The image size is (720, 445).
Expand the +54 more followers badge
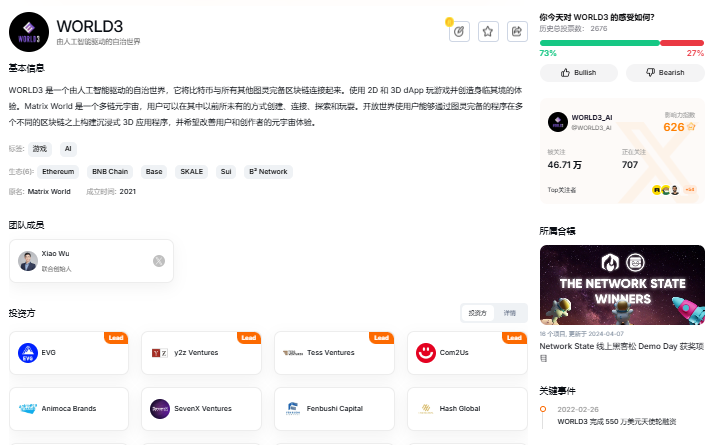pyautogui.click(x=690, y=190)
